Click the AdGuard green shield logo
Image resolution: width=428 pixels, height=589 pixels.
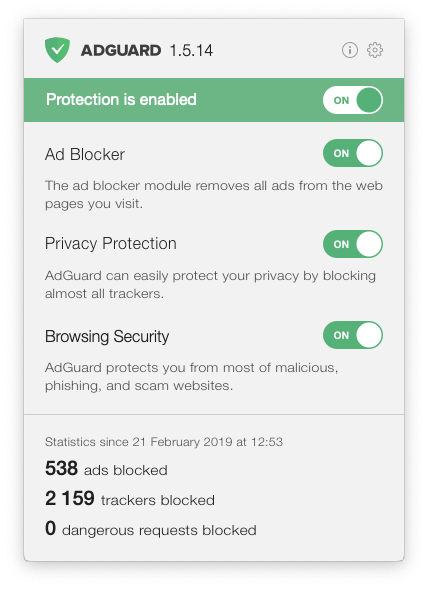[57, 50]
